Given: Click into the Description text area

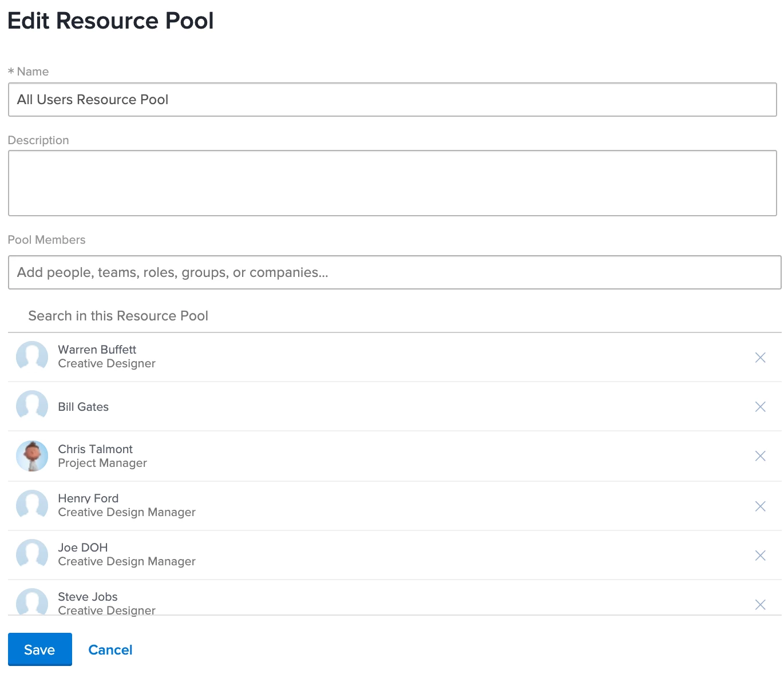Looking at the screenshot, I should point(393,183).
